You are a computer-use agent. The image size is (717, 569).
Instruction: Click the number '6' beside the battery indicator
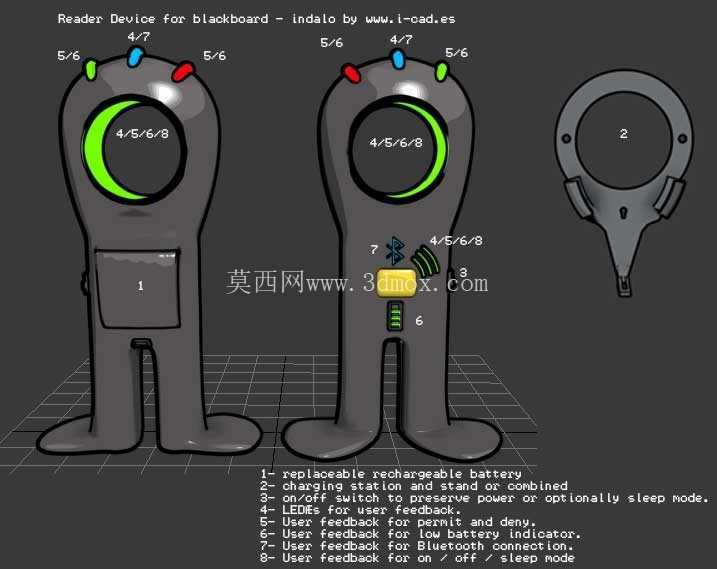(419, 321)
